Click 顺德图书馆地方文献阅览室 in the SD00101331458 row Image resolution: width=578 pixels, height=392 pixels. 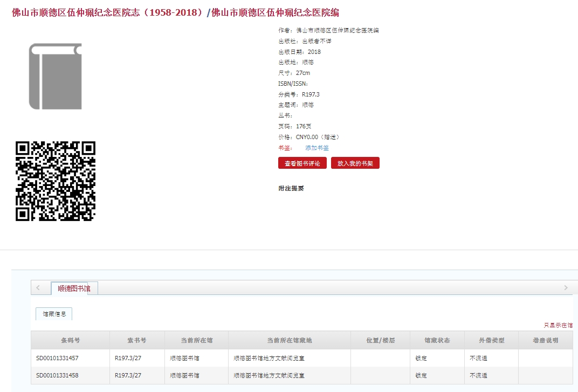point(269,375)
